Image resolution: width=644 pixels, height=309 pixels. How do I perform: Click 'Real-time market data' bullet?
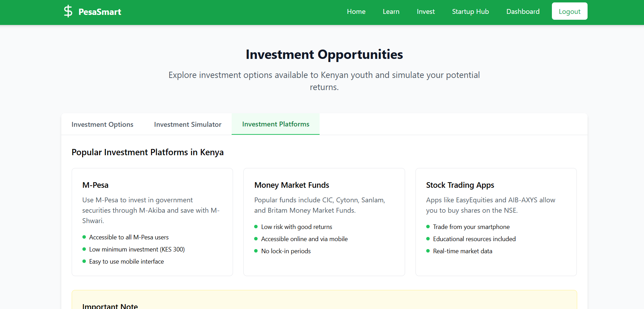point(463,251)
